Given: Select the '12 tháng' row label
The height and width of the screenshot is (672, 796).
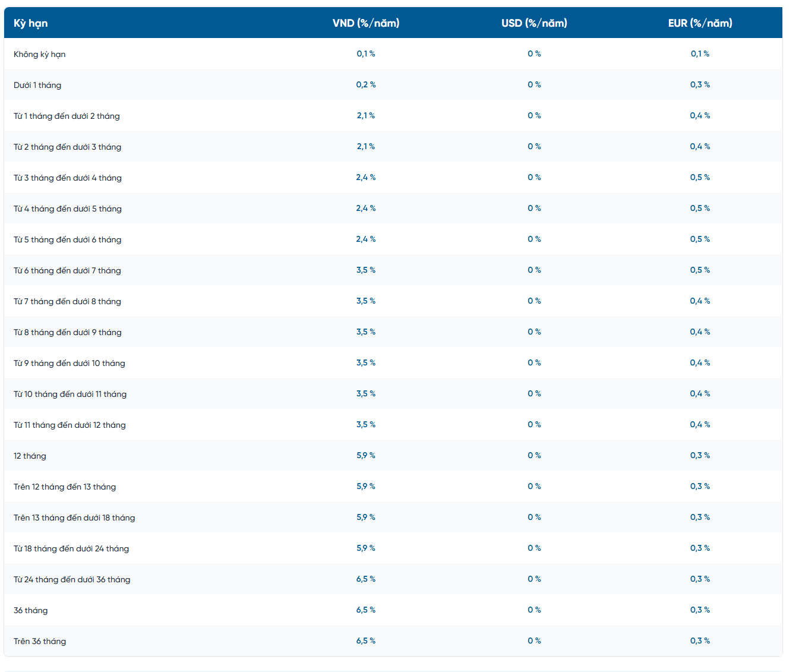Looking at the screenshot, I should coord(30,456).
